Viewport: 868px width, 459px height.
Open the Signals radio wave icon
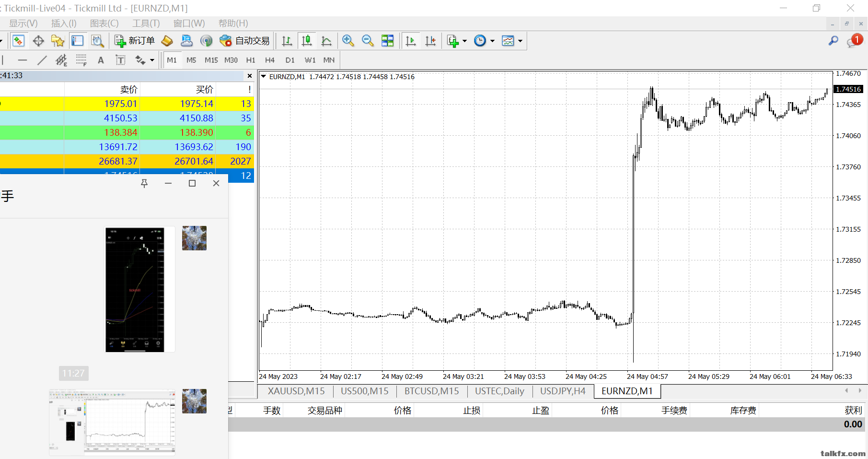pyautogui.click(x=206, y=41)
